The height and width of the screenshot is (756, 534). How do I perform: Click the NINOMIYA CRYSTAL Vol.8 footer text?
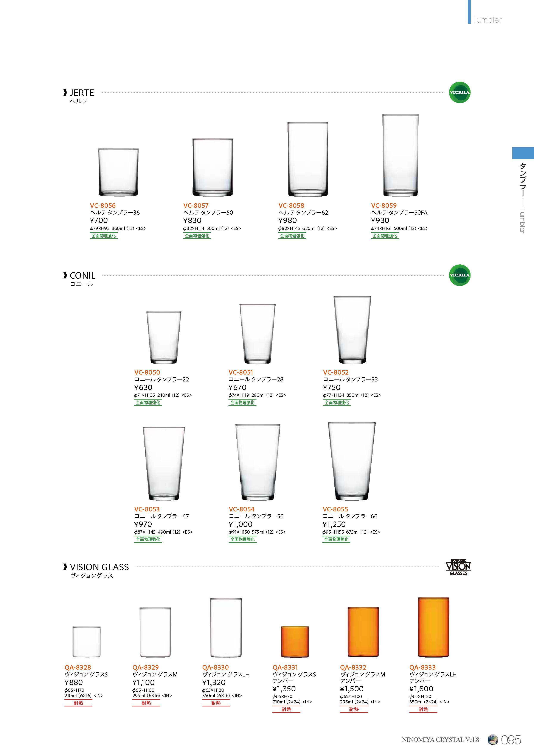[440, 740]
